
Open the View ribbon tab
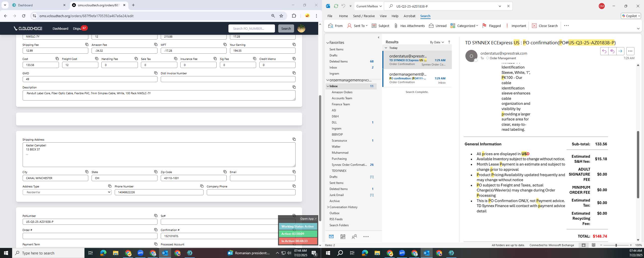tap(383, 16)
